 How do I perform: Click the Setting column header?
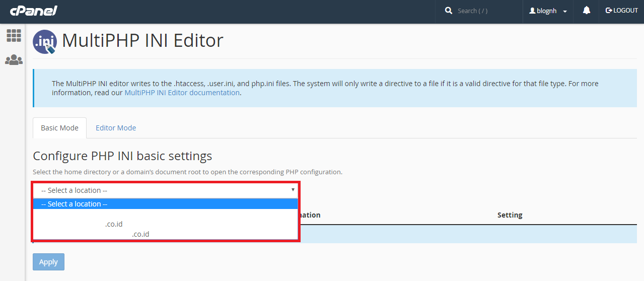510,215
